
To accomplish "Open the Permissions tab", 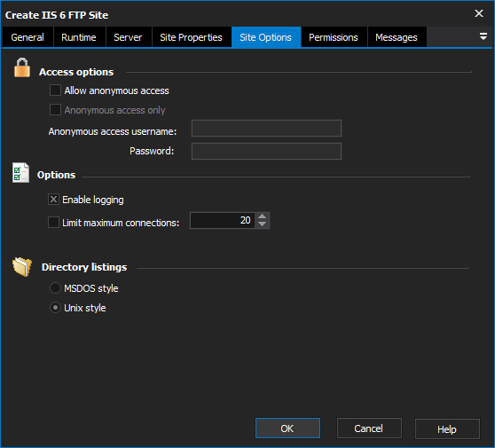I will [334, 37].
